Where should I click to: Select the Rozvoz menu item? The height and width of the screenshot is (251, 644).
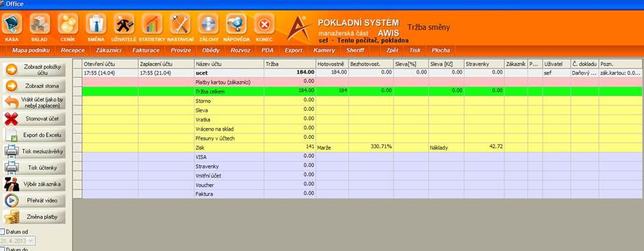click(x=240, y=51)
